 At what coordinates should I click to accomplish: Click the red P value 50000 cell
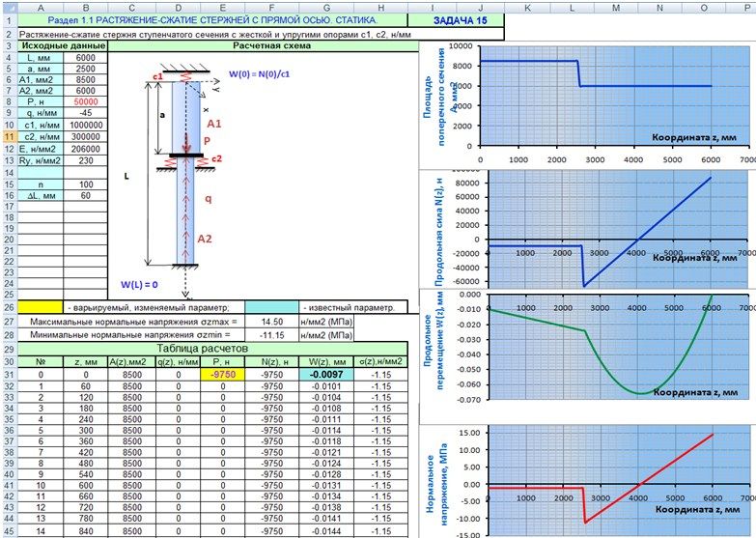point(86,100)
